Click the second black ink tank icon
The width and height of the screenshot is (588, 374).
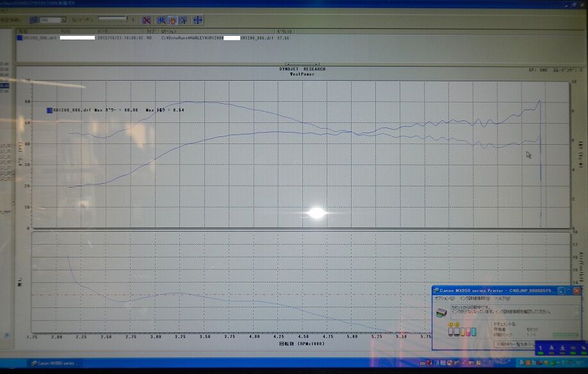coord(457,332)
